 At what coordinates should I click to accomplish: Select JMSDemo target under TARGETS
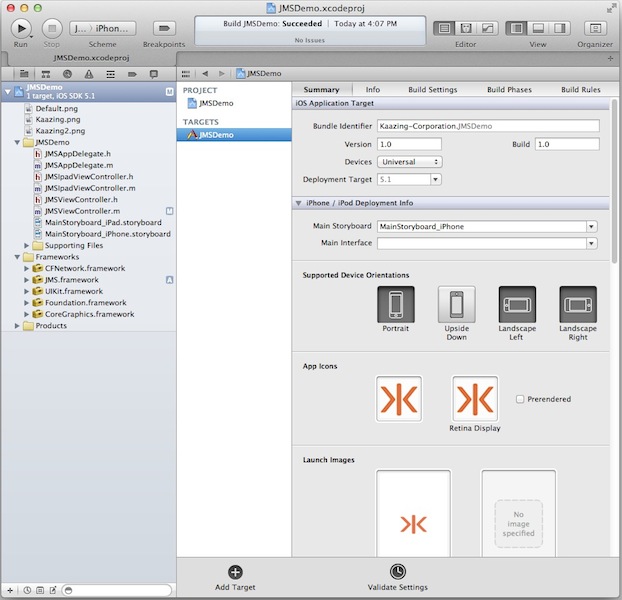pos(234,135)
